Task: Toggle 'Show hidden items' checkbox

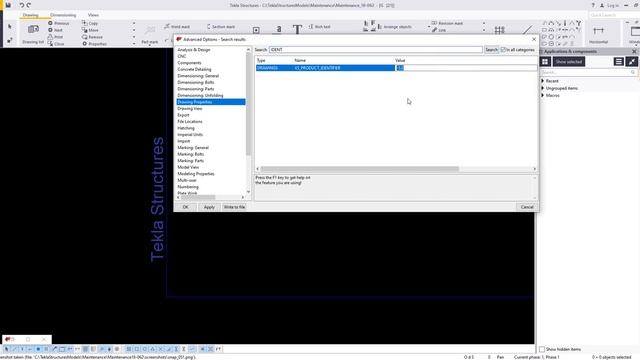Action: tap(542, 349)
